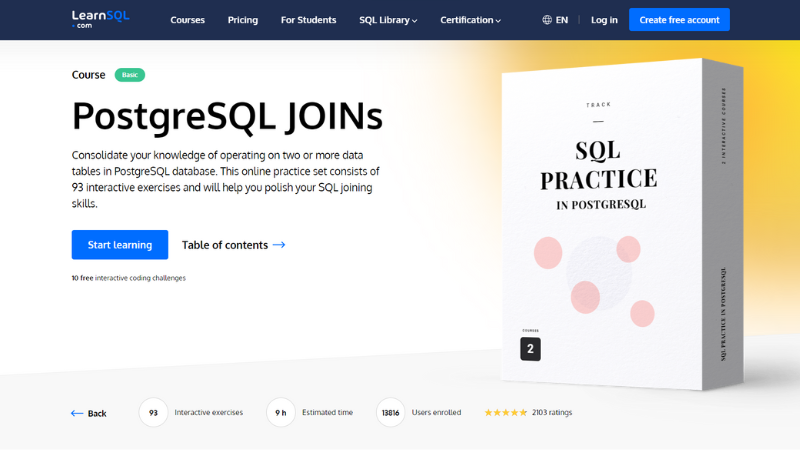Expand the SQL Library dropdown chevron
This screenshot has width=800, height=450.
[415, 21]
